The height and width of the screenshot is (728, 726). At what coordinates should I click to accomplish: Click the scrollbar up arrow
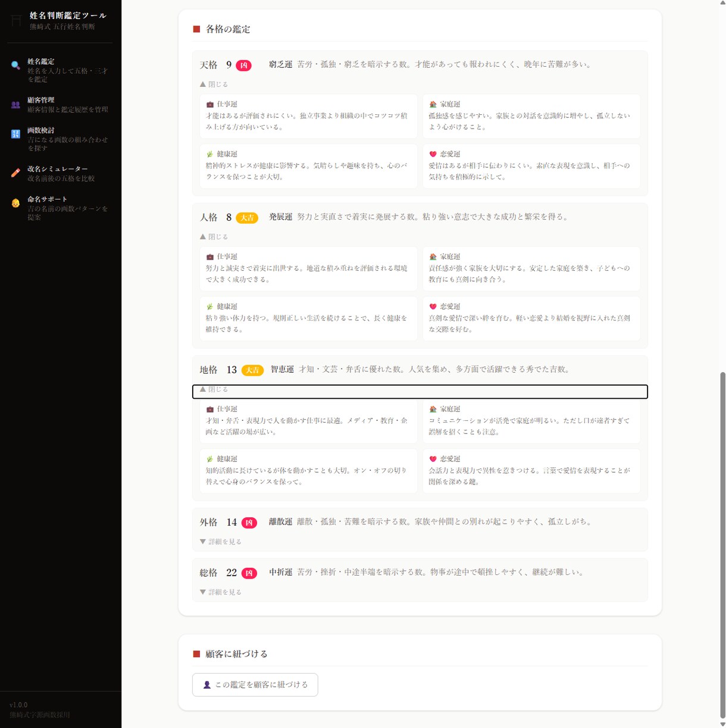tap(722, 4)
